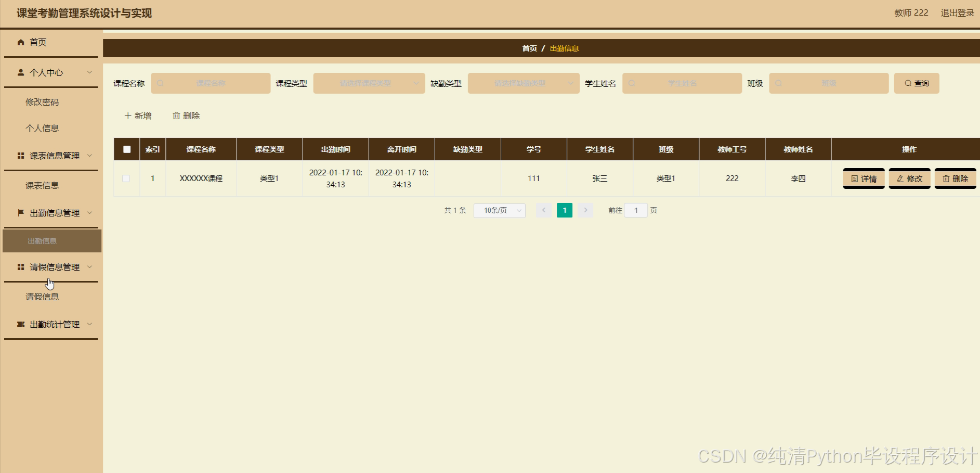Click the 离开时间 column header
The image size is (980, 473).
(x=402, y=149)
